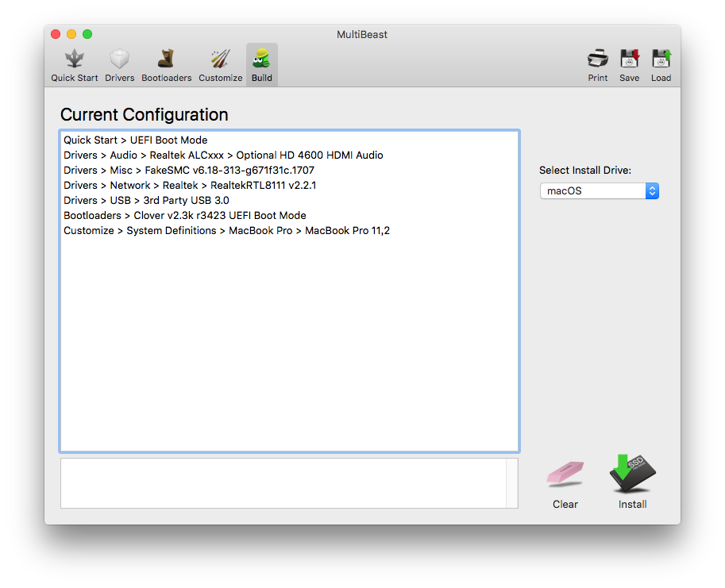Image resolution: width=725 pixels, height=588 pixels.
Task: Open the Quick Start section
Action: point(74,66)
